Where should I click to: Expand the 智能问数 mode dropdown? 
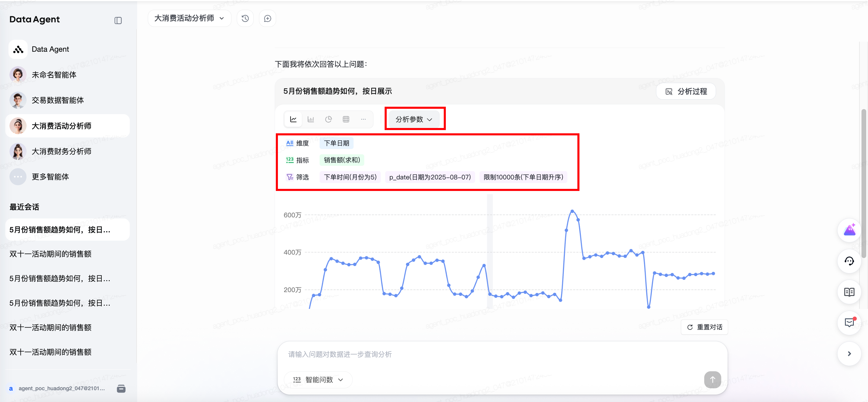click(318, 380)
